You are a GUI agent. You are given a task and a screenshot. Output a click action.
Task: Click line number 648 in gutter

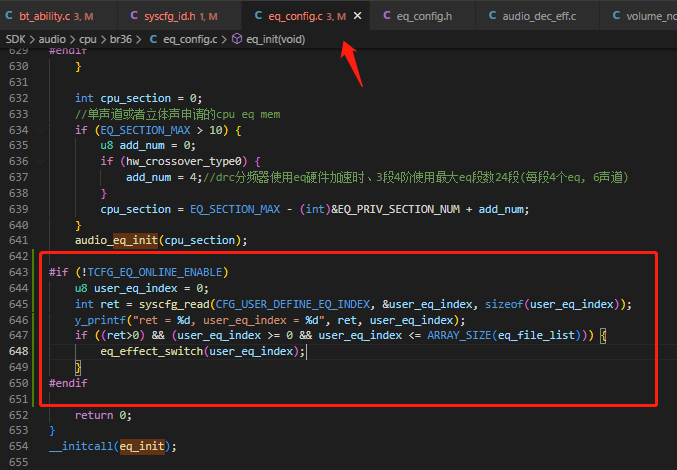point(19,351)
